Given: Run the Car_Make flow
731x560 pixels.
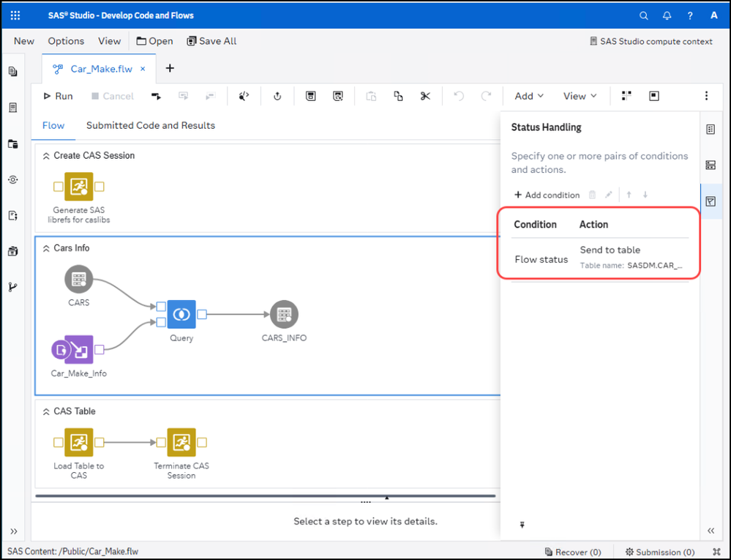Looking at the screenshot, I should point(59,96).
